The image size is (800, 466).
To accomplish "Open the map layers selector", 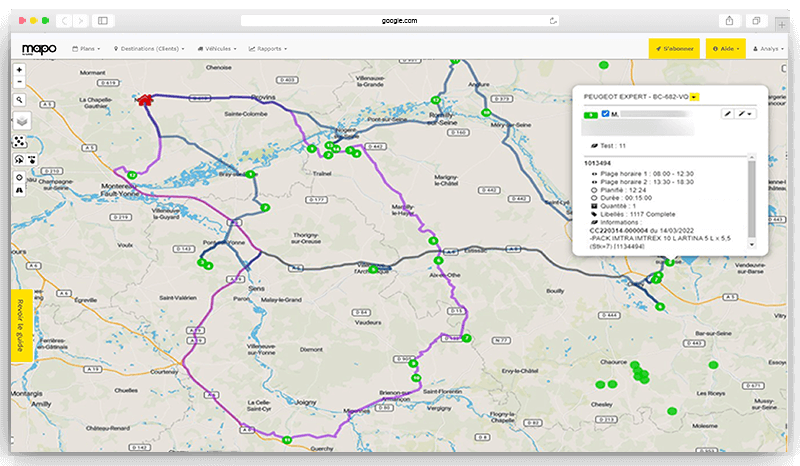I will (x=21, y=121).
